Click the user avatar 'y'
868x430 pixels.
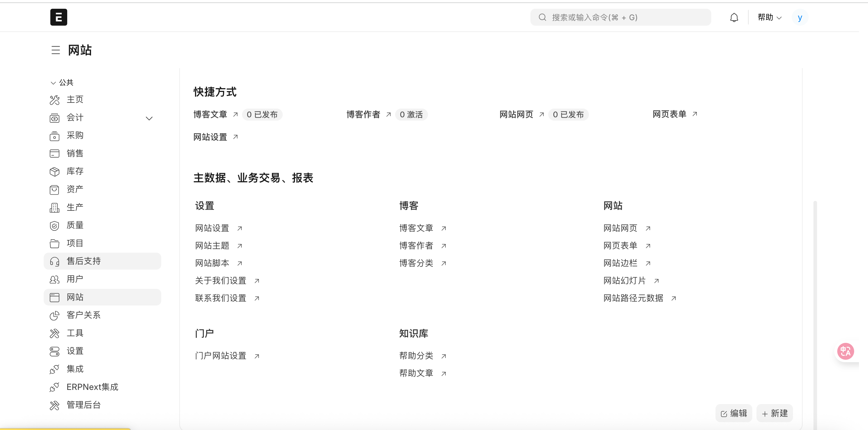(x=800, y=17)
